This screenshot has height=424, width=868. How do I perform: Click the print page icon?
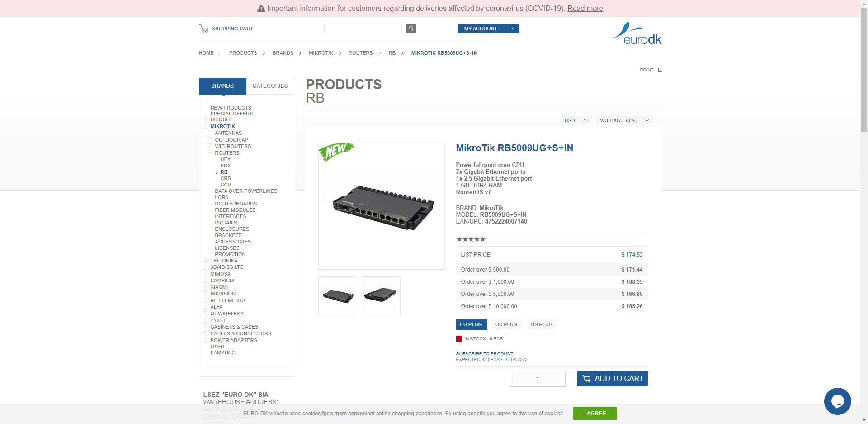(x=660, y=70)
